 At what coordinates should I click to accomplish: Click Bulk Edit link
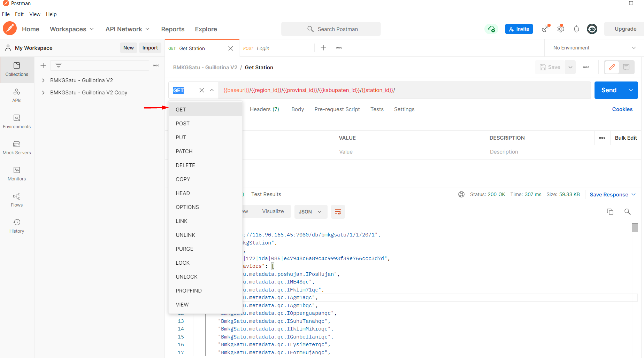pyautogui.click(x=626, y=138)
